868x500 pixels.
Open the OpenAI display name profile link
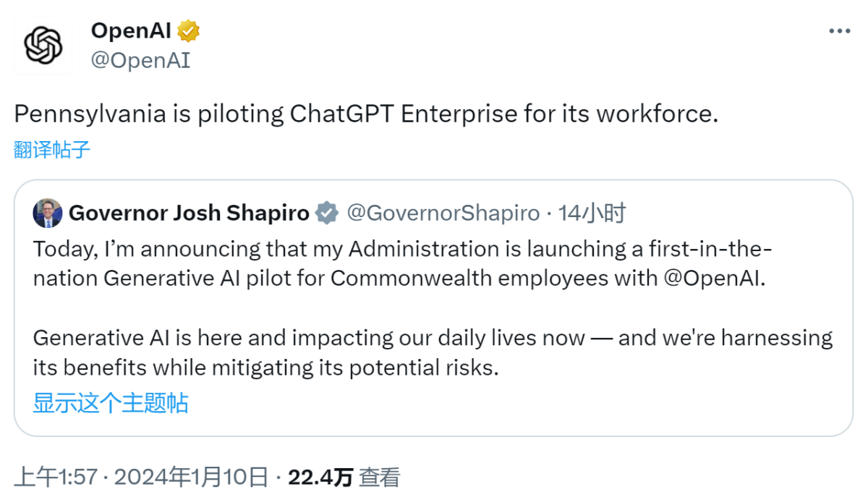[x=131, y=31]
